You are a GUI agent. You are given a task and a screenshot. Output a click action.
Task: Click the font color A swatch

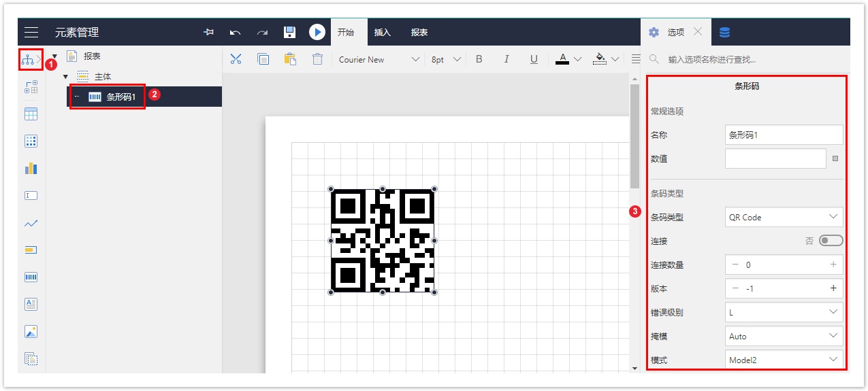click(562, 59)
